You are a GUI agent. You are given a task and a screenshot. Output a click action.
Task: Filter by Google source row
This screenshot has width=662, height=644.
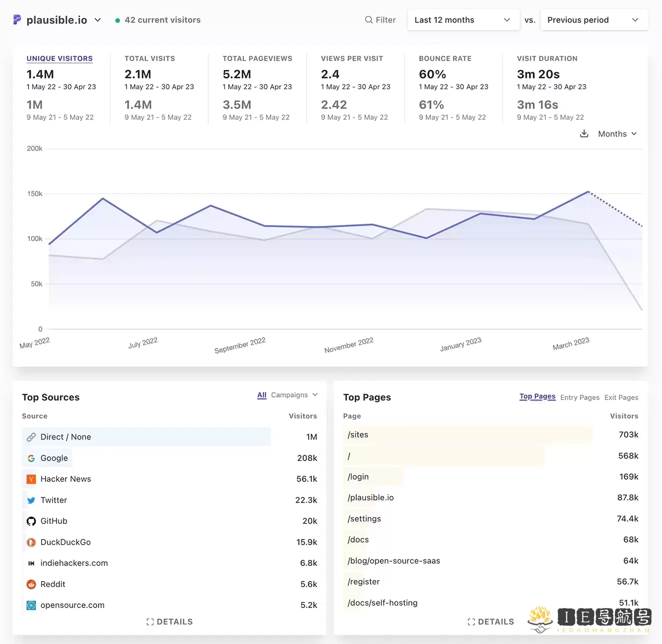[x=54, y=458]
